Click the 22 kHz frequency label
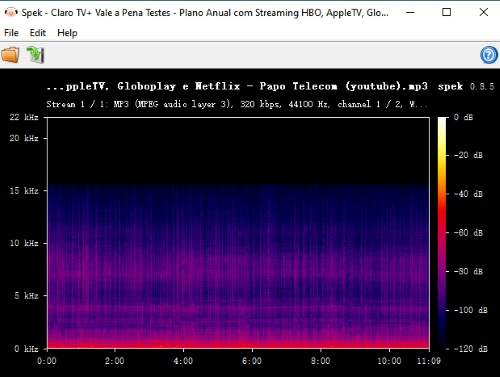The image size is (500, 377). pyautogui.click(x=24, y=117)
